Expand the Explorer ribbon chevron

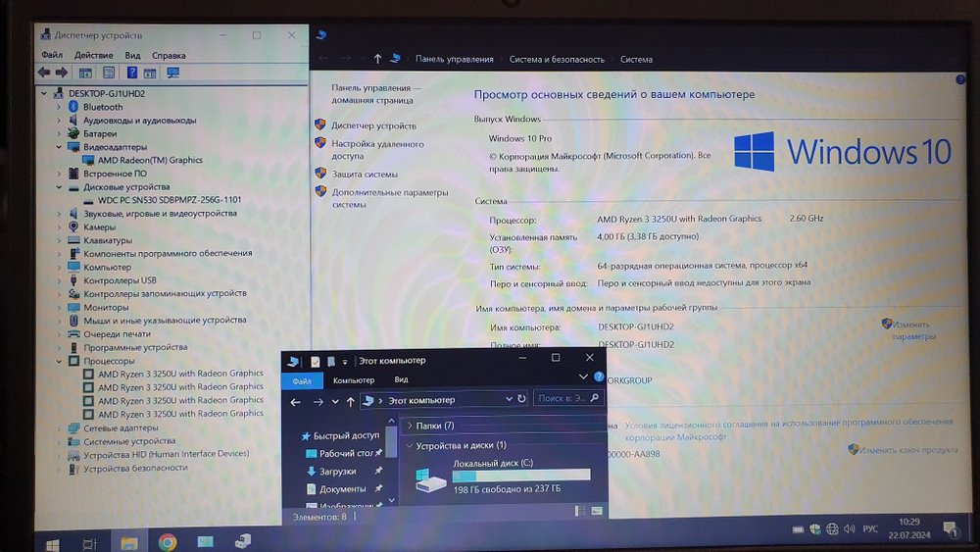click(583, 376)
